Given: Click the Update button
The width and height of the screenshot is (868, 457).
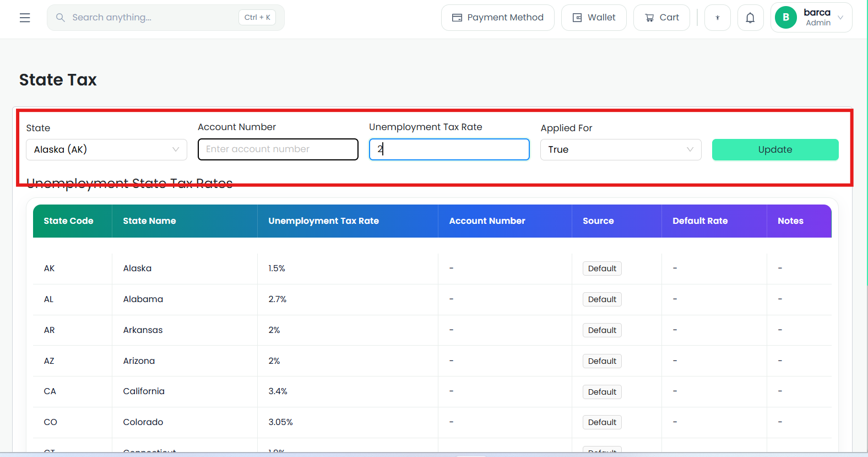Looking at the screenshot, I should click(775, 149).
